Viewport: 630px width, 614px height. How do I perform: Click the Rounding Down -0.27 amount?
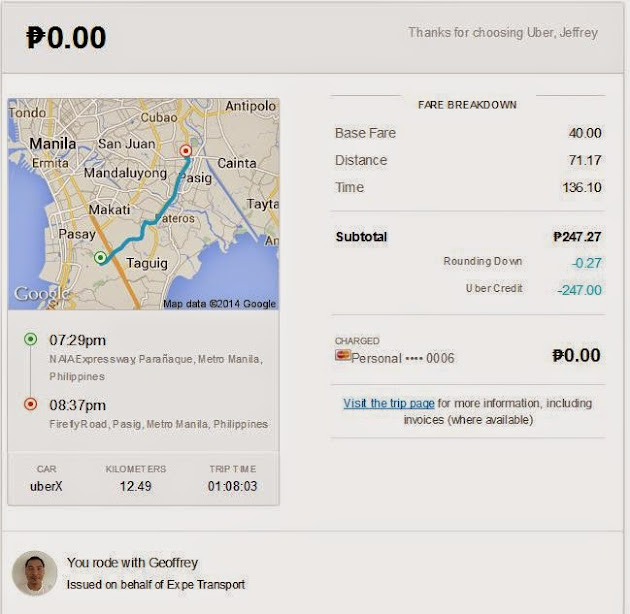click(x=586, y=263)
